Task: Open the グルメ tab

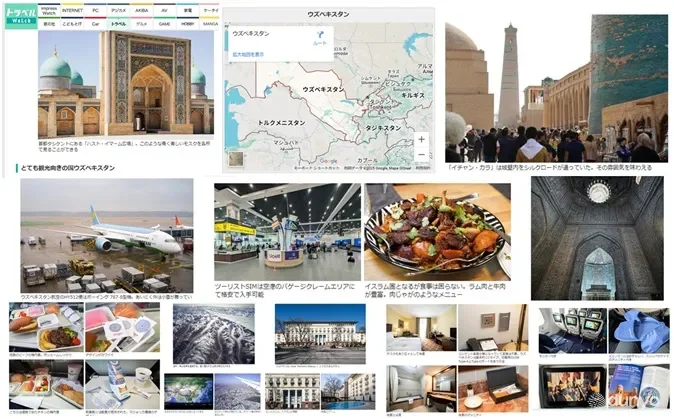Action: (141, 24)
